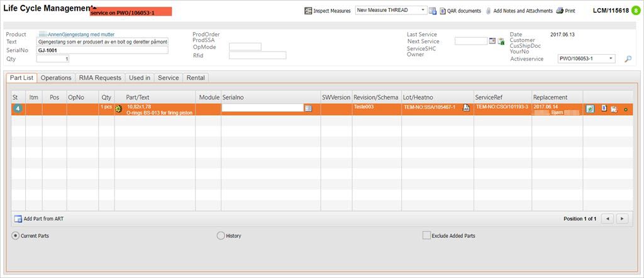The image size is (644, 278).
Task: Click the Print printer icon
Action: [559, 11]
